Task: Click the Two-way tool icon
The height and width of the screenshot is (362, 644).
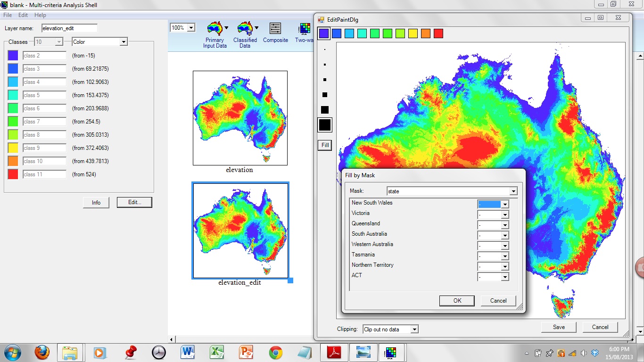Action: pyautogui.click(x=305, y=29)
